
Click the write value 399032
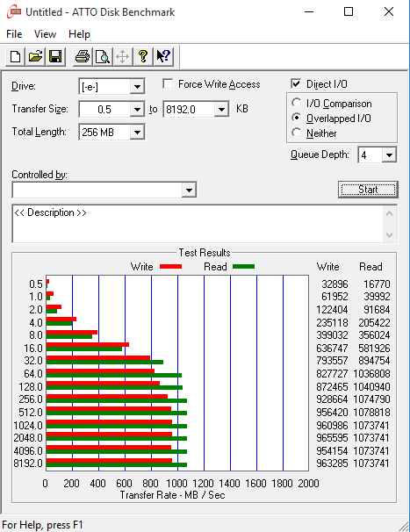pyautogui.click(x=332, y=335)
